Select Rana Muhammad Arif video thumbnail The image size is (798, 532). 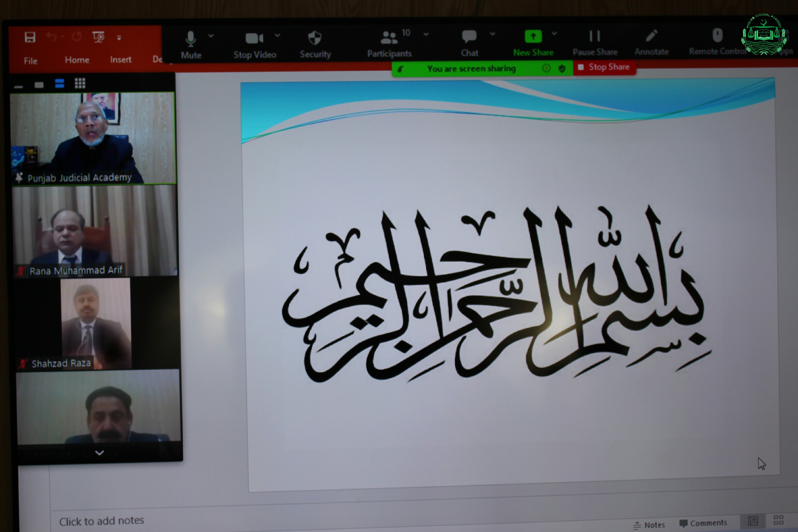point(95,231)
